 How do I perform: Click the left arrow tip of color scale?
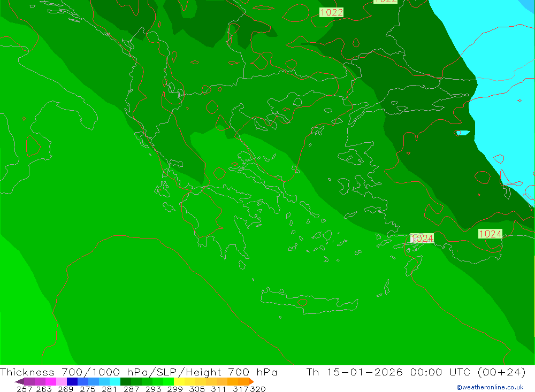(x=19, y=381)
